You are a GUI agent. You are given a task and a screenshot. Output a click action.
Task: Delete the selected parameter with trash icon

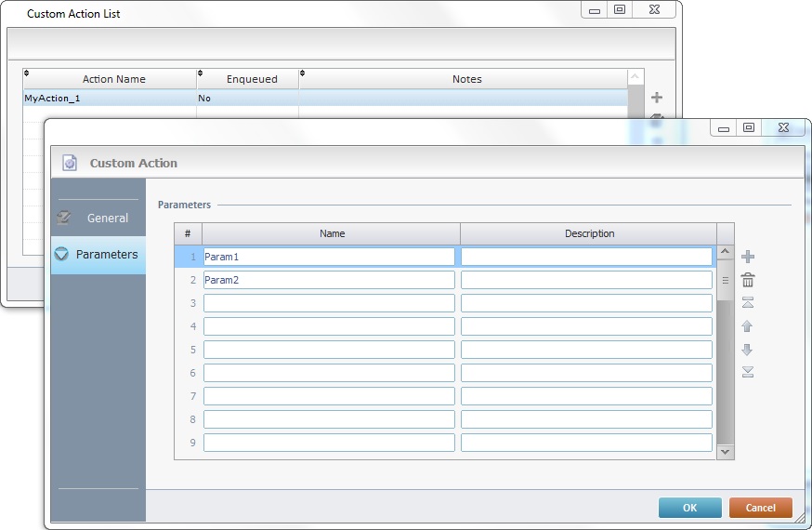pos(748,280)
